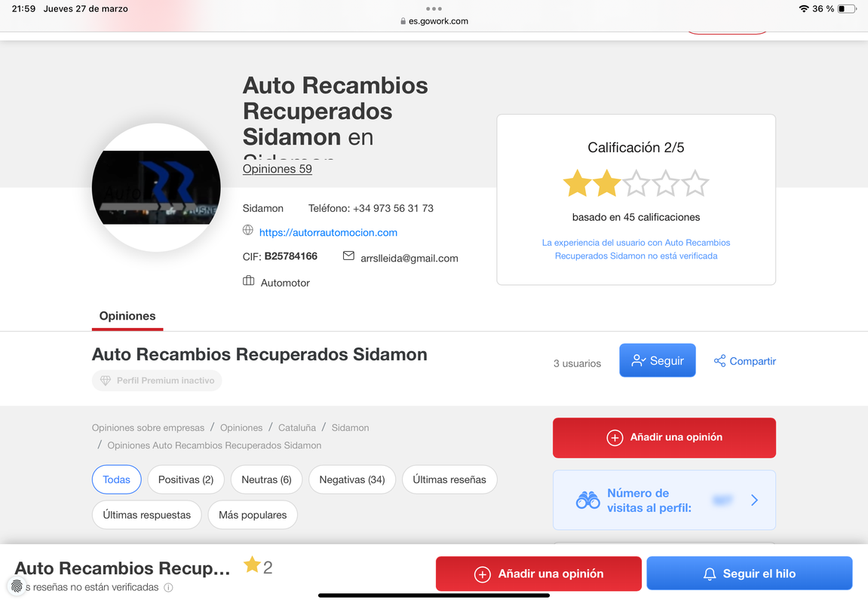
Task: Click the globe icon beside the website
Action: (248, 230)
